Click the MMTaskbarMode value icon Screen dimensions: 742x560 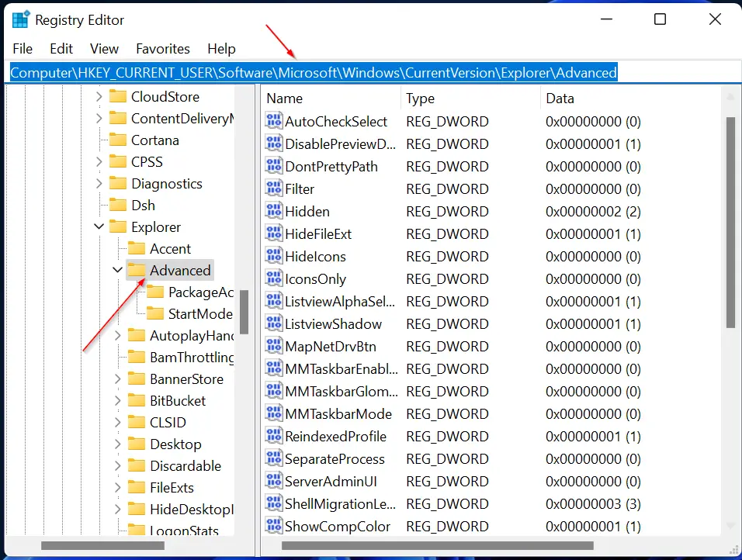[x=274, y=413]
